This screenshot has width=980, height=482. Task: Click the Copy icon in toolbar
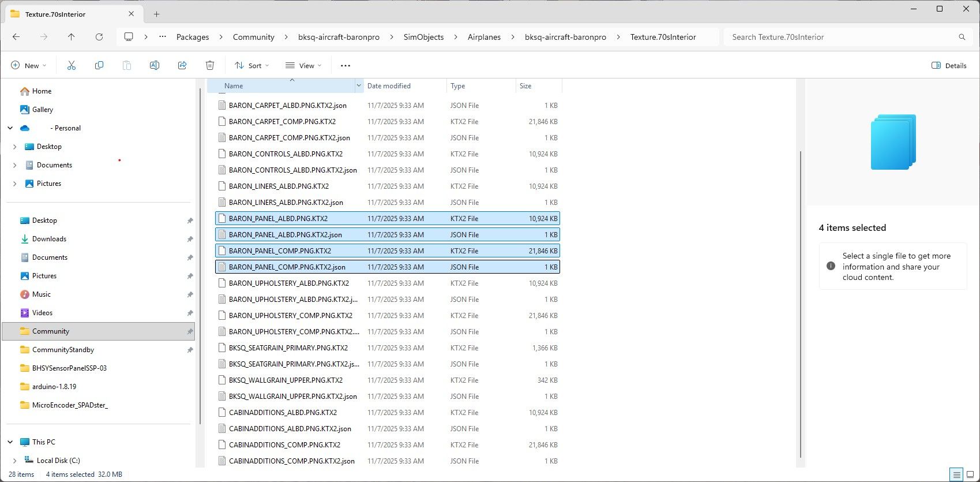point(99,65)
